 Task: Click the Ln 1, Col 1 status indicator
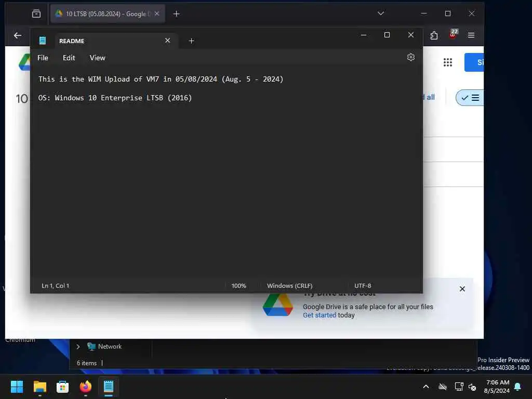pos(56,286)
